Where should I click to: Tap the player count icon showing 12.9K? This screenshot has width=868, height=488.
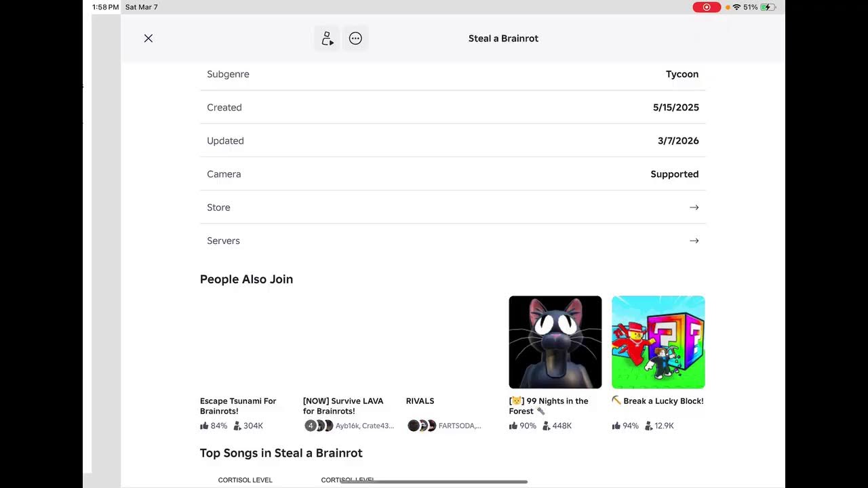pyautogui.click(x=649, y=426)
